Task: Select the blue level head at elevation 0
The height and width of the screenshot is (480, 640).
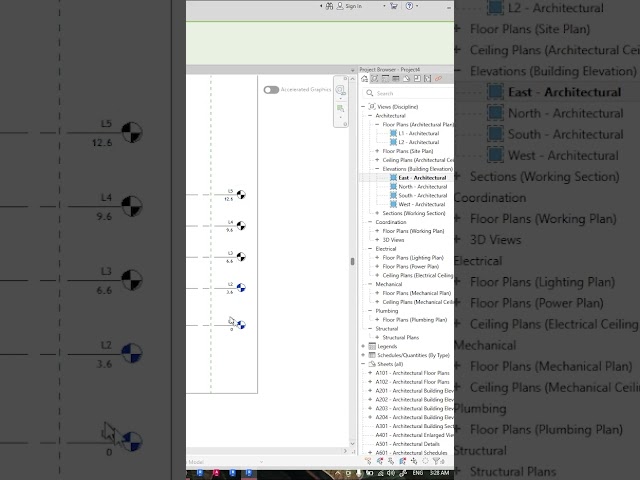Action: [241, 325]
